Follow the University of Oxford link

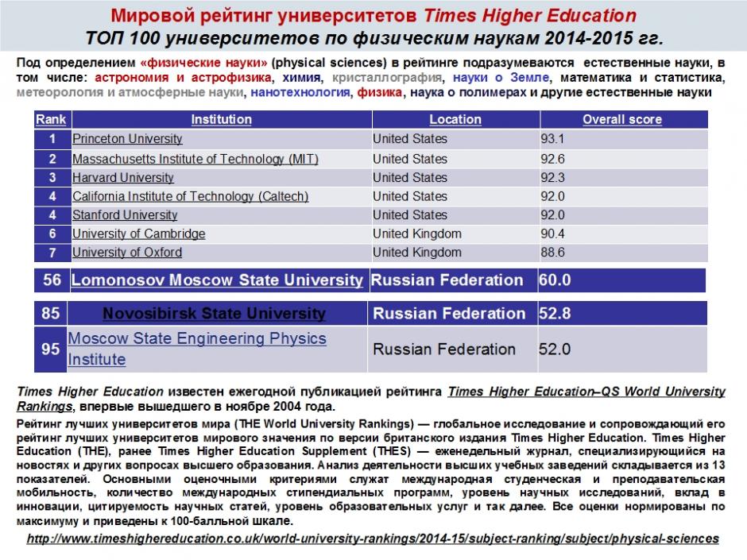point(127,253)
